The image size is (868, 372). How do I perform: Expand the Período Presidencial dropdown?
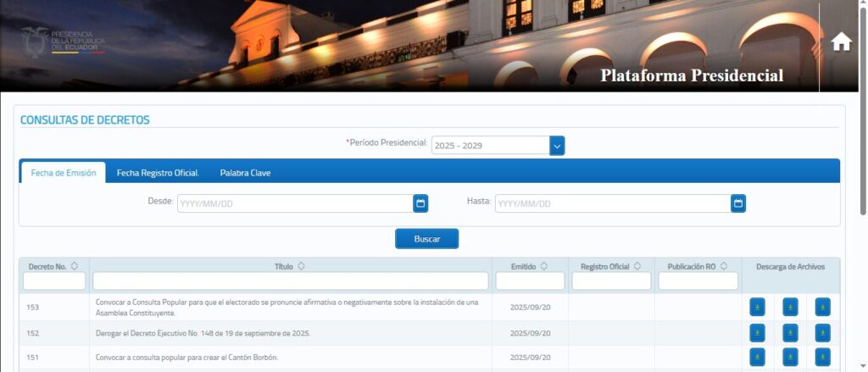pyautogui.click(x=557, y=146)
